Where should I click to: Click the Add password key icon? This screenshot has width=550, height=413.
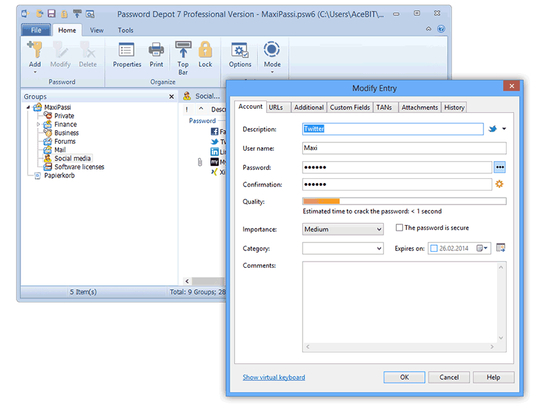pos(35,50)
